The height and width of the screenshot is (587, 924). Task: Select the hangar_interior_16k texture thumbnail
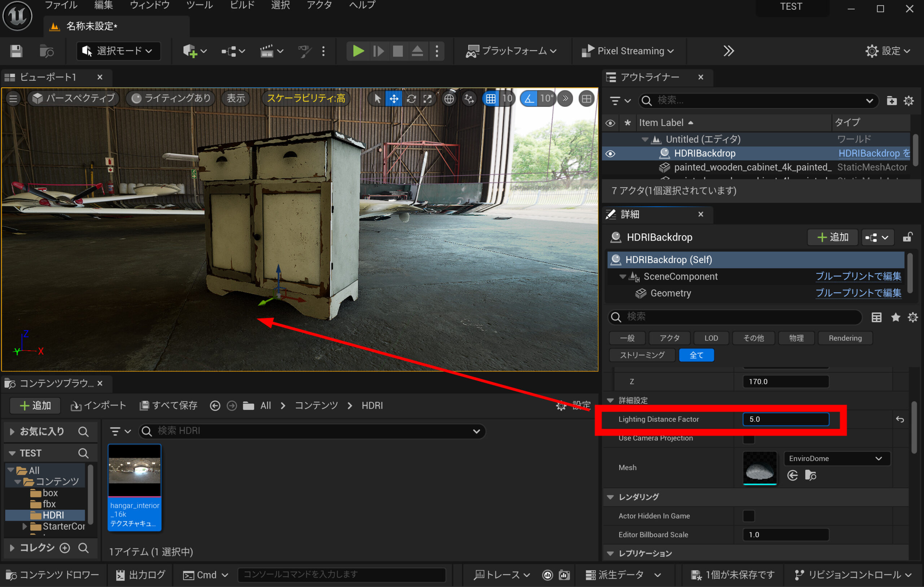134,471
